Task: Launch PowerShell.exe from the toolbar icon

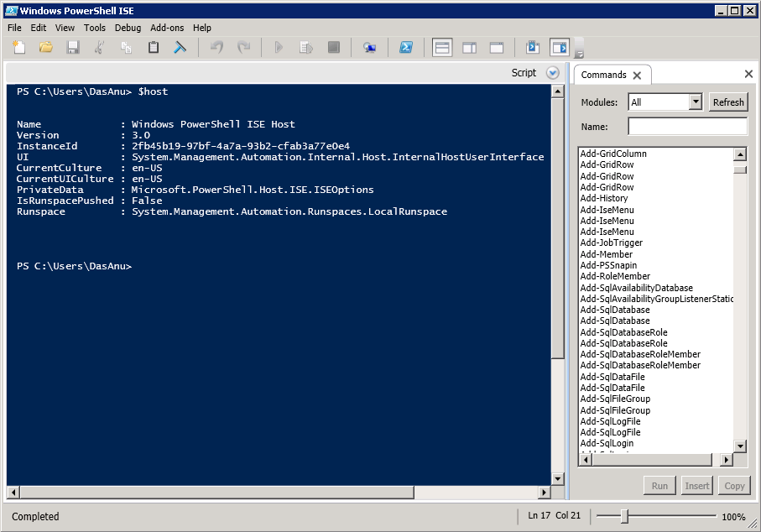Action: [x=405, y=48]
